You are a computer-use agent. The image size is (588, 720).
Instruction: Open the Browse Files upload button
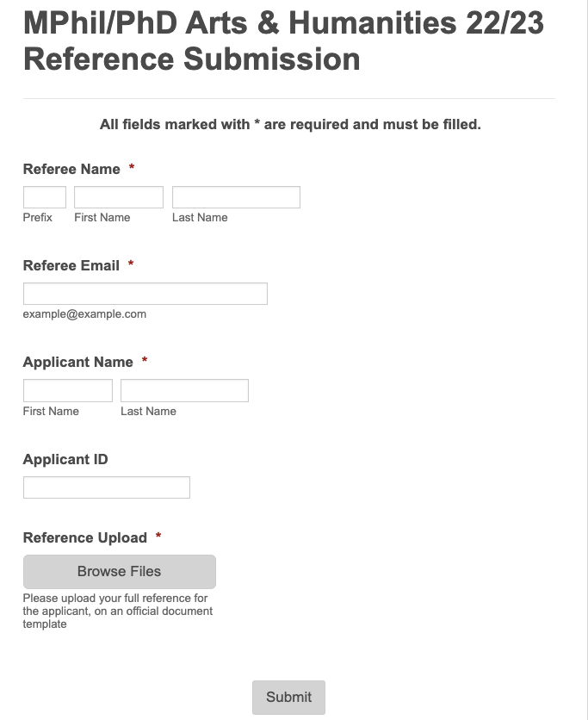coord(120,572)
